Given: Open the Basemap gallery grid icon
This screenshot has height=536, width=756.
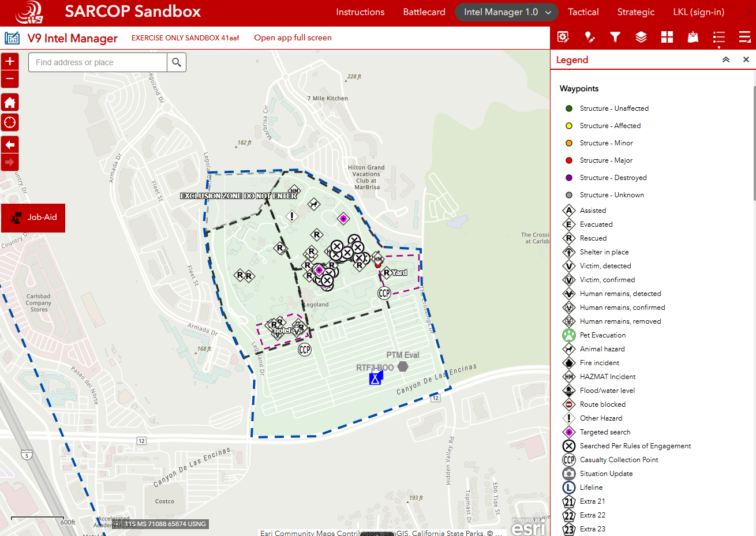Looking at the screenshot, I should (667, 37).
